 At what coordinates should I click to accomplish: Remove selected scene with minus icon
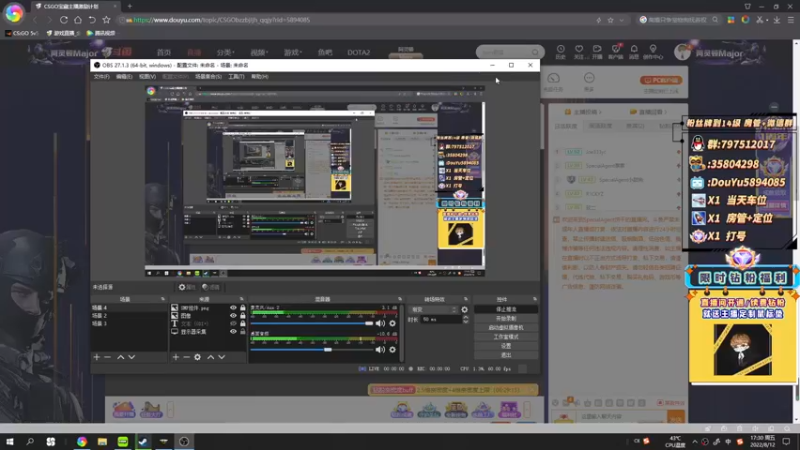pyautogui.click(x=108, y=357)
